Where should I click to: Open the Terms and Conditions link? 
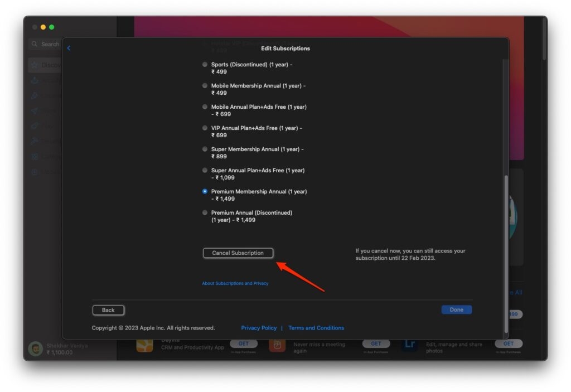pyautogui.click(x=316, y=328)
